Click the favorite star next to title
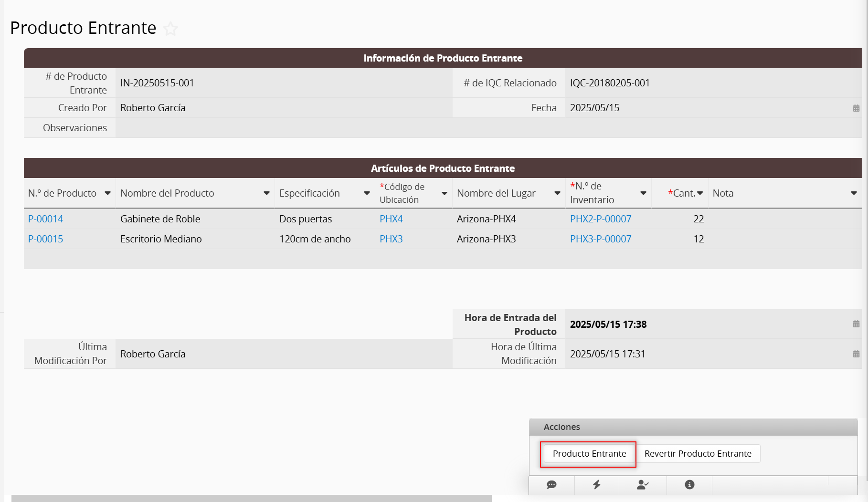 tap(170, 29)
